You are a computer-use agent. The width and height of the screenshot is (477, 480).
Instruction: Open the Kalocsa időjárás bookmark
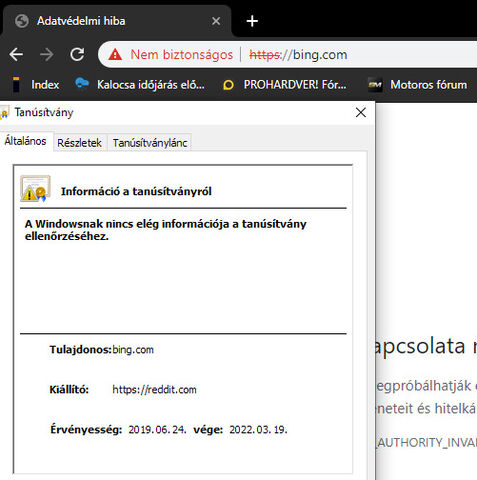(x=140, y=85)
